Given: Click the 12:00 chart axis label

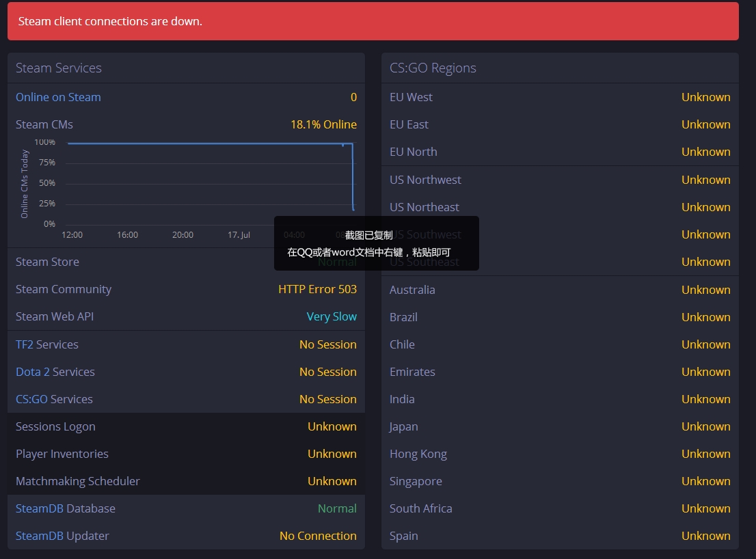Looking at the screenshot, I should [x=72, y=234].
